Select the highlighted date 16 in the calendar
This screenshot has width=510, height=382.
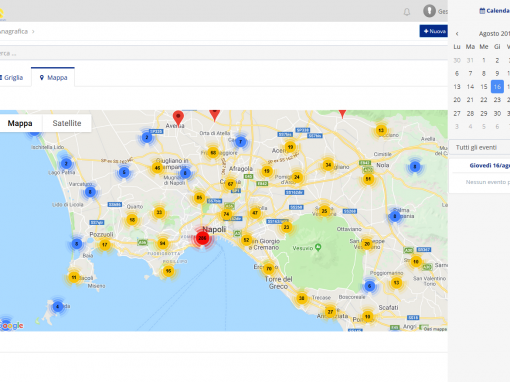pyautogui.click(x=497, y=87)
